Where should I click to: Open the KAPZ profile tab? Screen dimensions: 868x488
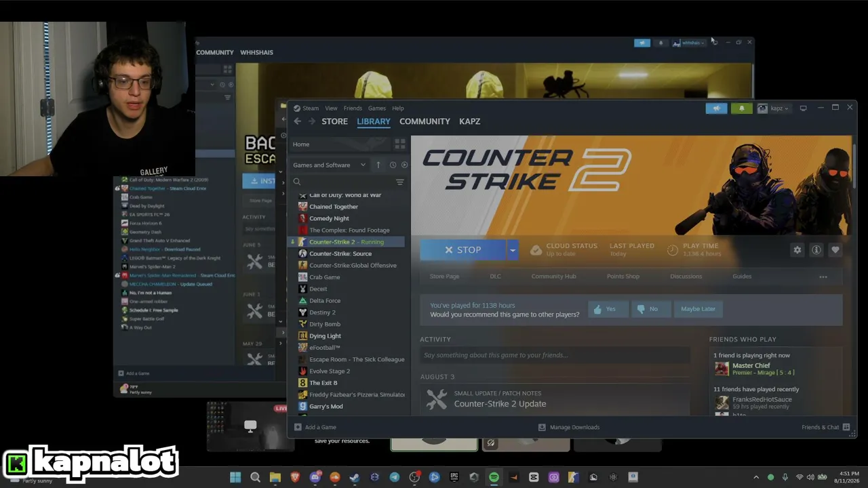[x=469, y=121]
